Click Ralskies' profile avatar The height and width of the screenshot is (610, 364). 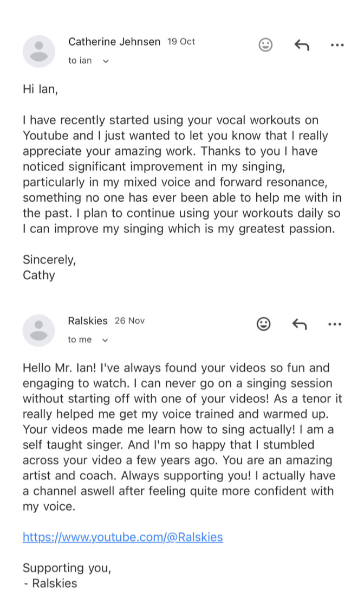click(38, 330)
